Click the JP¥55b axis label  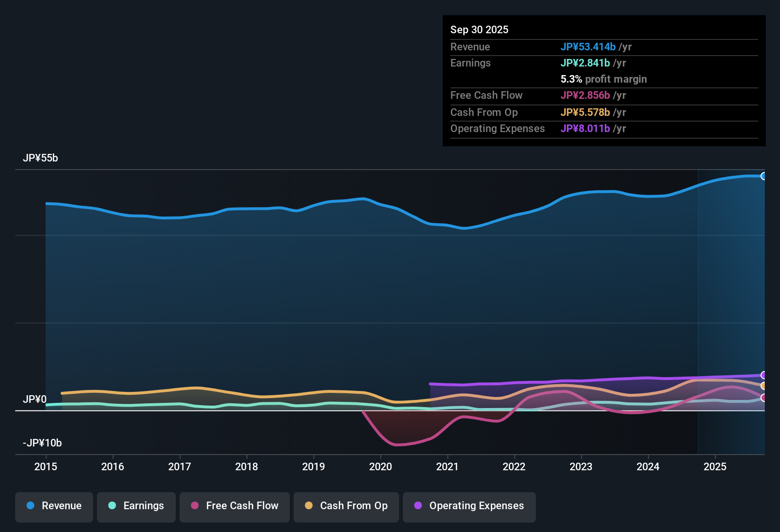coord(41,158)
